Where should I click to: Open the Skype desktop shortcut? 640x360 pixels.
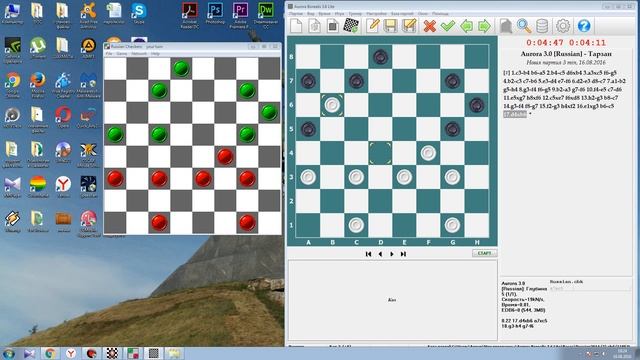pyautogui.click(x=139, y=13)
